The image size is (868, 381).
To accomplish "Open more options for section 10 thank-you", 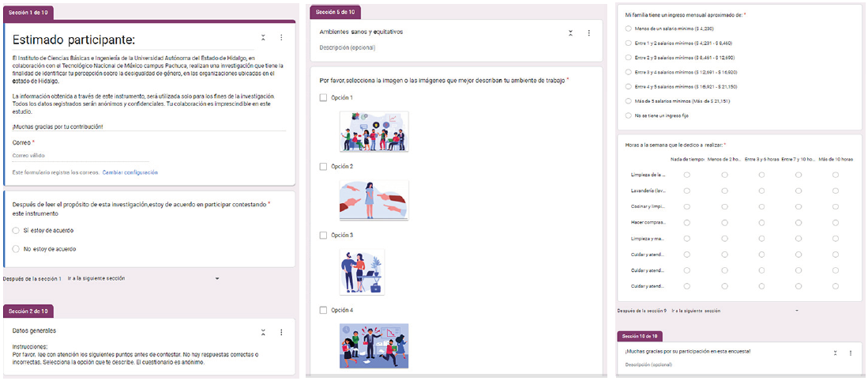I will point(851,353).
